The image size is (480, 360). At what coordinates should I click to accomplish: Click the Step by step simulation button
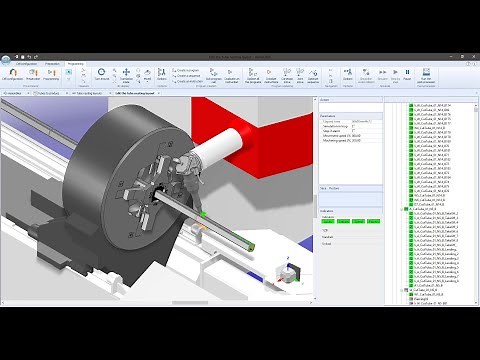tap(395, 76)
